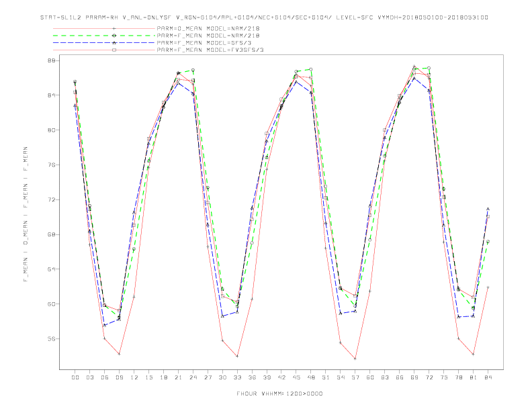Click the x-axis label FHOUR VHHMM: 1200>0000

click(279, 394)
